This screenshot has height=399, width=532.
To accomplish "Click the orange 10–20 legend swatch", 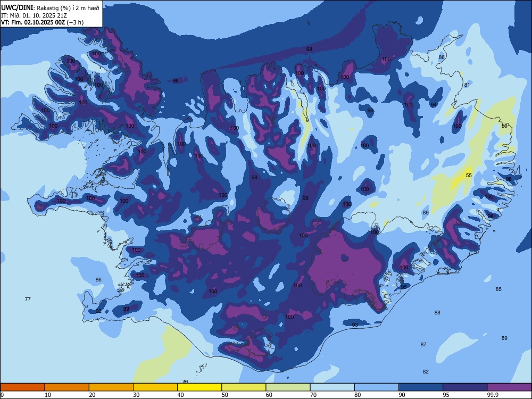I will click(67, 387).
